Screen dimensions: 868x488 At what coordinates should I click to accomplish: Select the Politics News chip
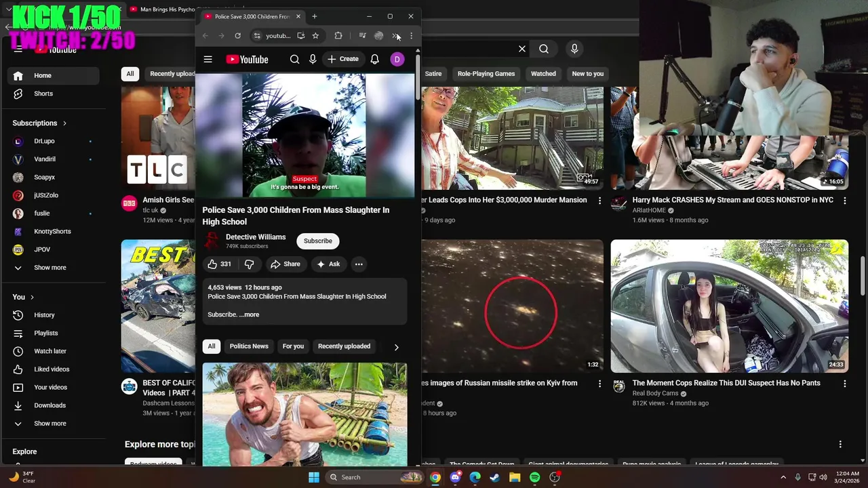(249, 346)
